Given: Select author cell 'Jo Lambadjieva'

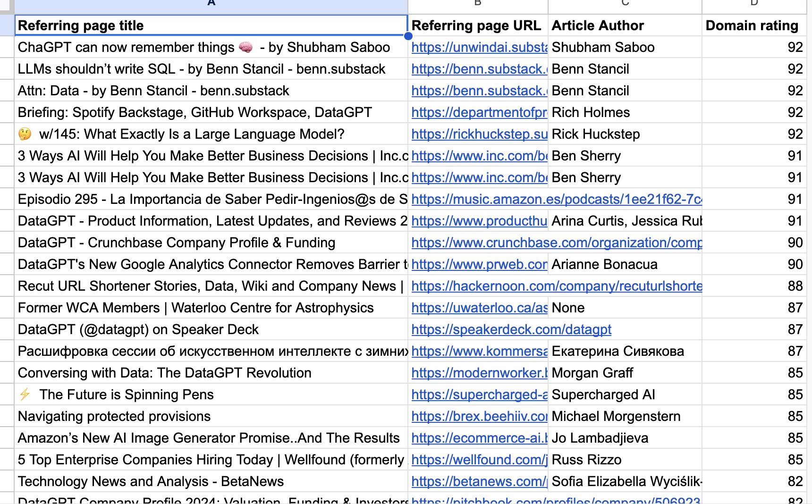Looking at the screenshot, I should [x=625, y=438].
